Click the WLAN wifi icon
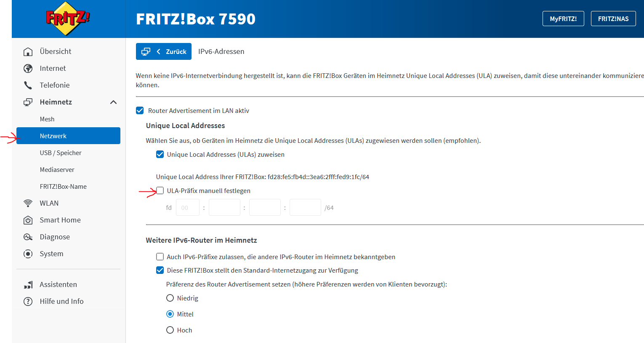Screen dimensions: 644x343 click(x=28, y=203)
